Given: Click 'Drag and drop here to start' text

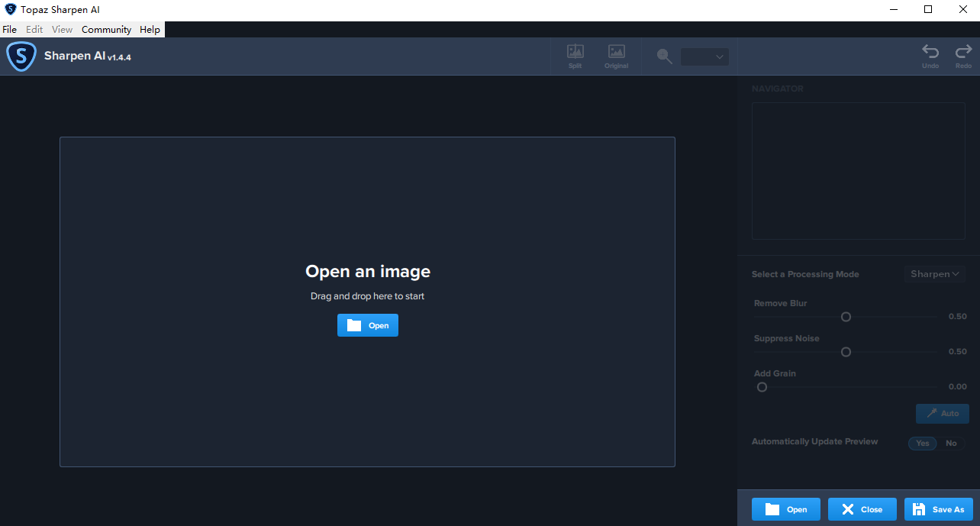Looking at the screenshot, I should point(367,296).
